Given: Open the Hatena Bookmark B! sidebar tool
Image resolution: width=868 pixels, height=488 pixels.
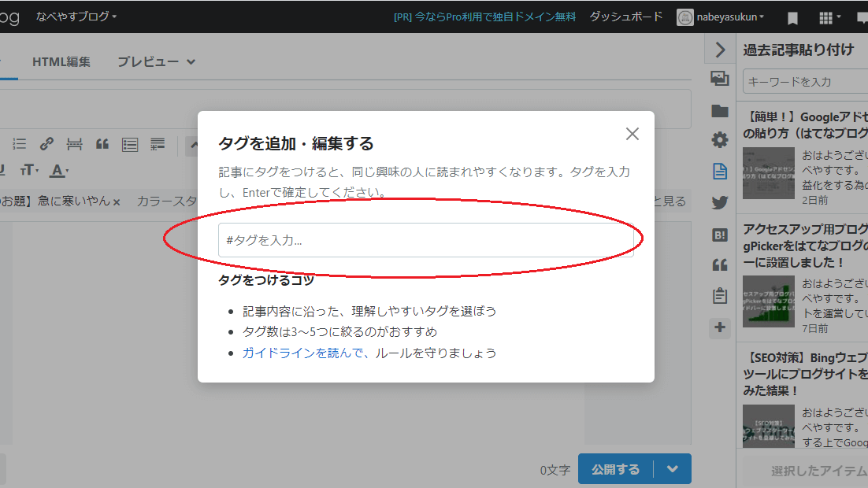Looking at the screenshot, I should tap(719, 233).
